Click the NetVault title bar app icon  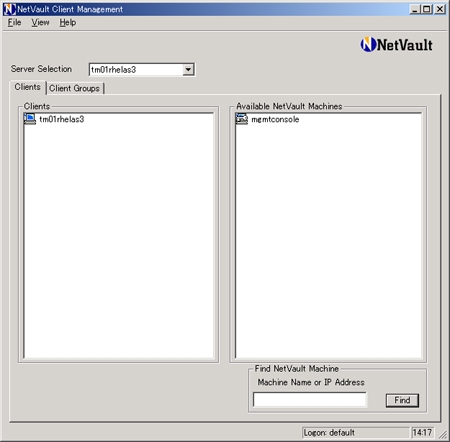pyautogui.click(x=9, y=9)
